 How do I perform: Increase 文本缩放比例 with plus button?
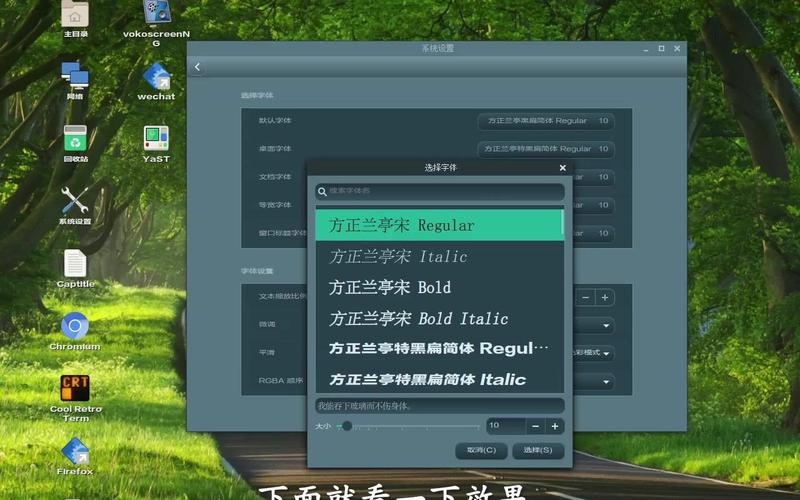point(605,297)
